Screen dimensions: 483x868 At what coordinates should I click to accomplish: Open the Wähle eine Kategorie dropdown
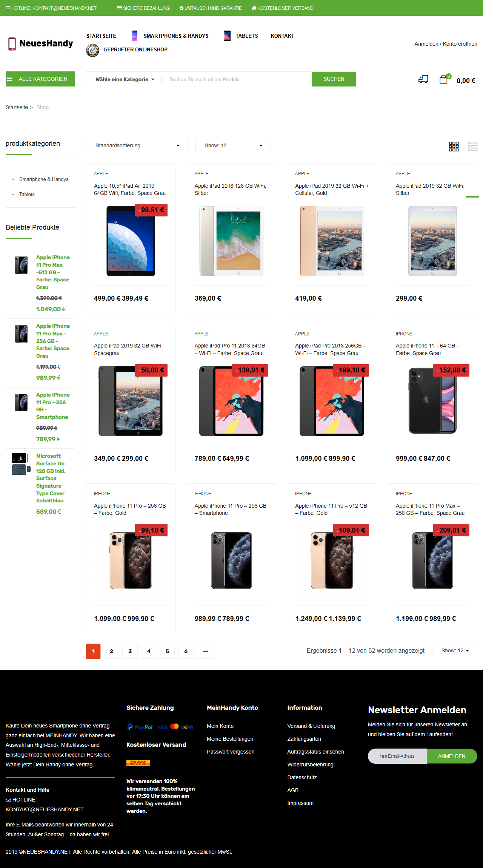pos(125,79)
